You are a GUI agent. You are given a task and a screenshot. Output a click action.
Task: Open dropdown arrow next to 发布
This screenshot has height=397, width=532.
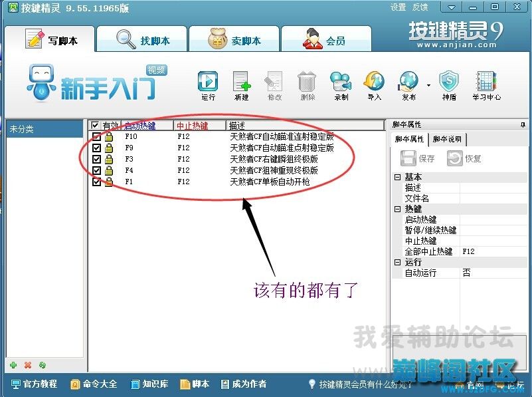click(x=428, y=85)
